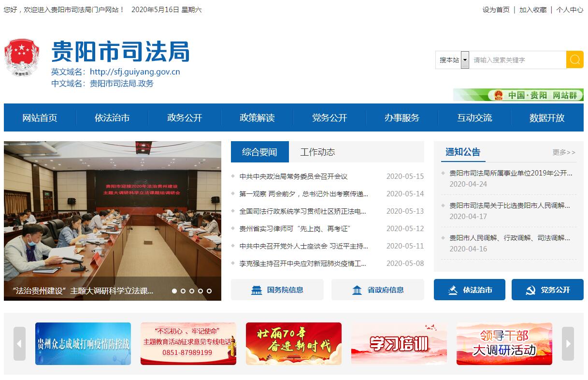Open 数据开放 in main navigation
Image resolution: width=588 pixels, height=380 pixels.
point(547,117)
